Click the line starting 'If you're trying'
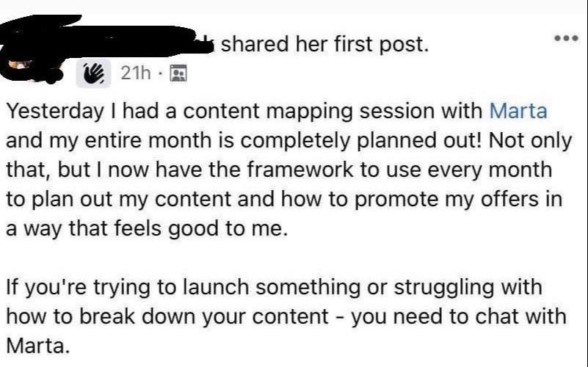 pyautogui.click(x=274, y=288)
